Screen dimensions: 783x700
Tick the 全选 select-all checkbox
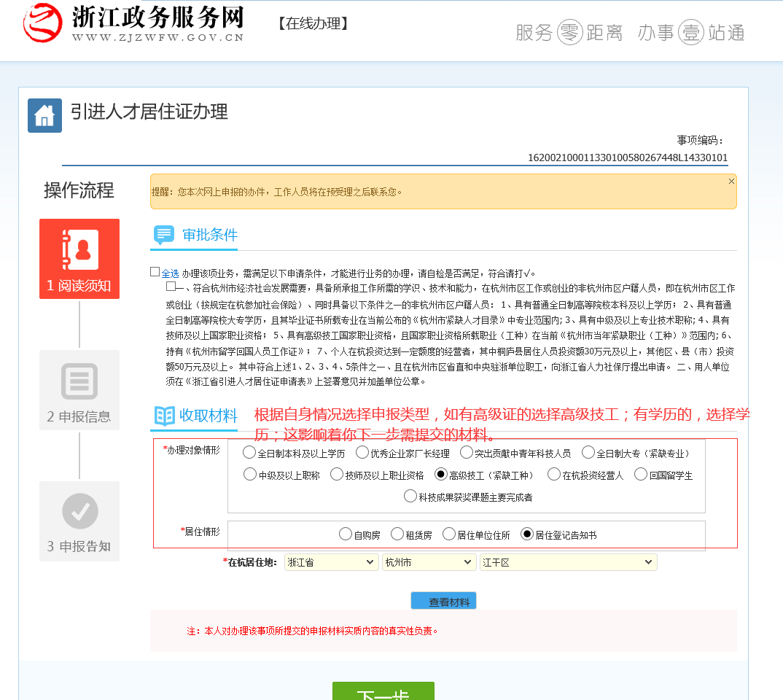pos(155,271)
